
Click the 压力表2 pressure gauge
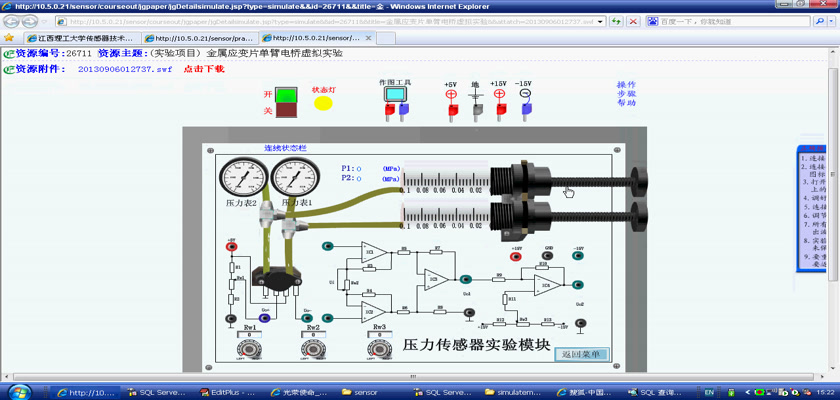click(244, 177)
